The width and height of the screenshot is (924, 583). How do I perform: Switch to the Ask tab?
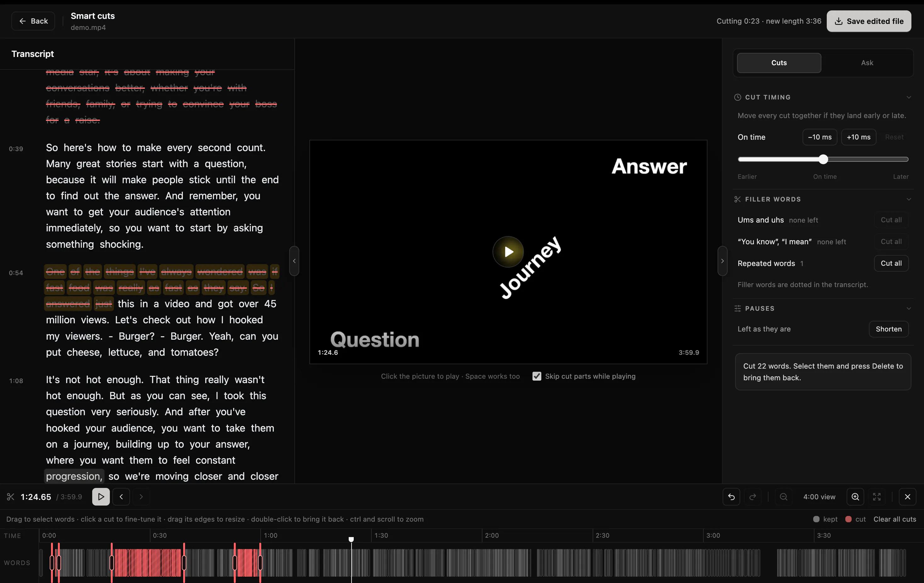(x=867, y=63)
